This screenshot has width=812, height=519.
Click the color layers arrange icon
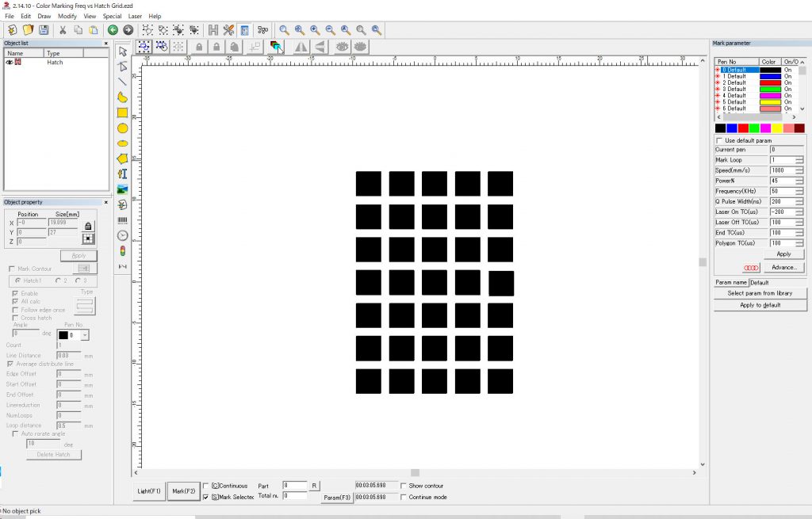[x=276, y=47]
